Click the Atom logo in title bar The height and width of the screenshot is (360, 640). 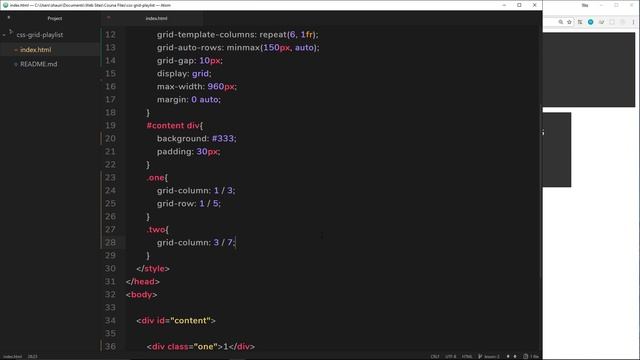pyautogui.click(x=5, y=5)
